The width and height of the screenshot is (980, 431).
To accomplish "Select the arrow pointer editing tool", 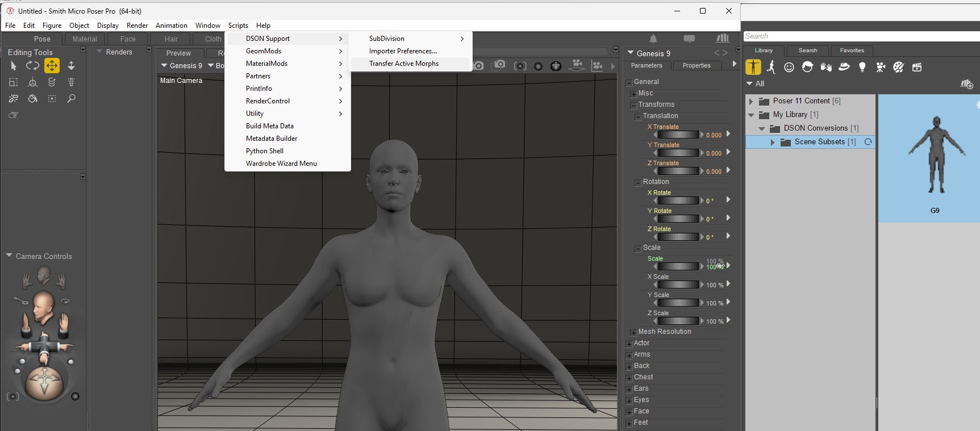I will [x=14, y=66].
